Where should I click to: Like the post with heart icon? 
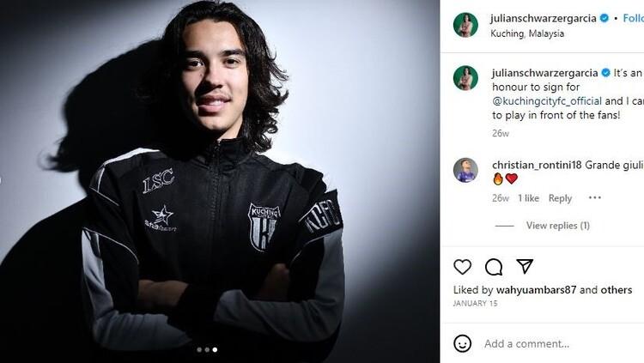pos(463,267)
